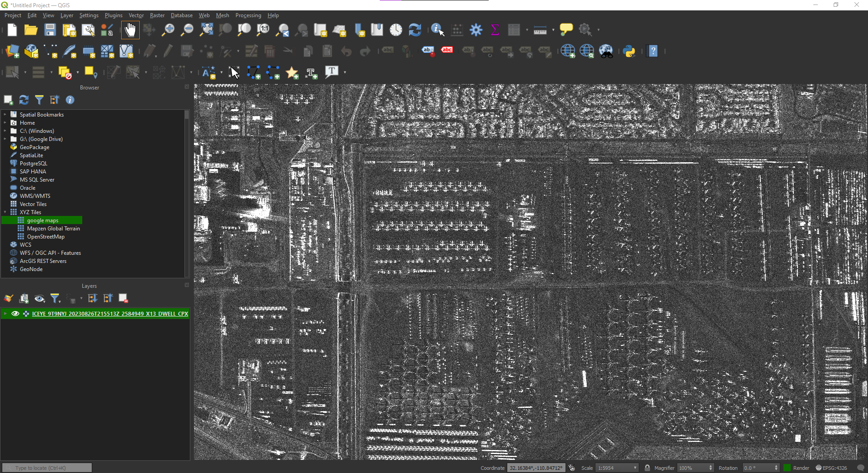Open the Layer menu

click(67, 15)
